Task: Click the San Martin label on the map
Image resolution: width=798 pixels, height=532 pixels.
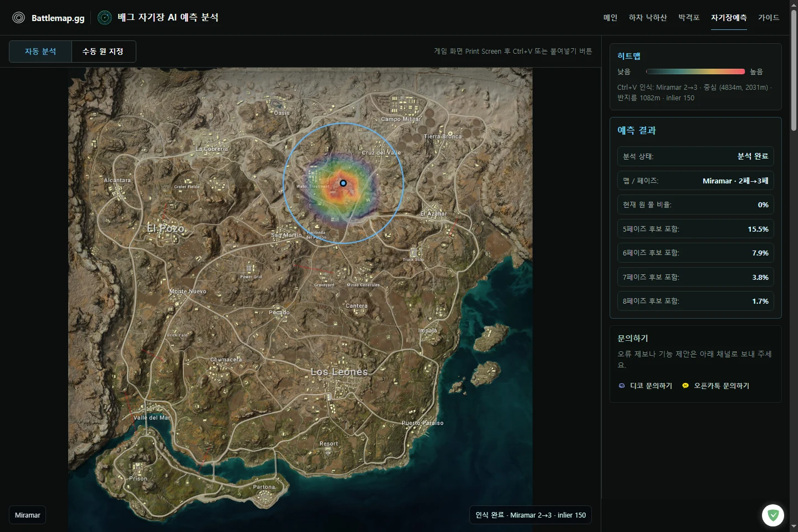Action: 287,235
